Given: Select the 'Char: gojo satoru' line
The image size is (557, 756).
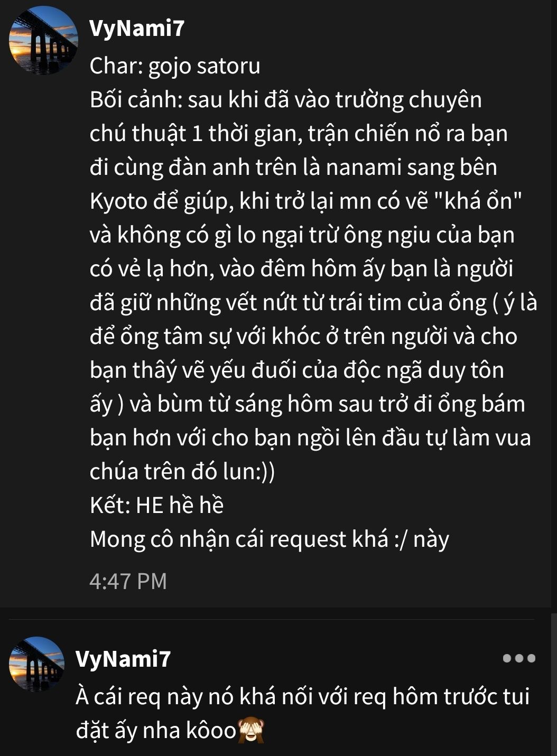Looking at the screenshot, I should (x=175, y=67).
